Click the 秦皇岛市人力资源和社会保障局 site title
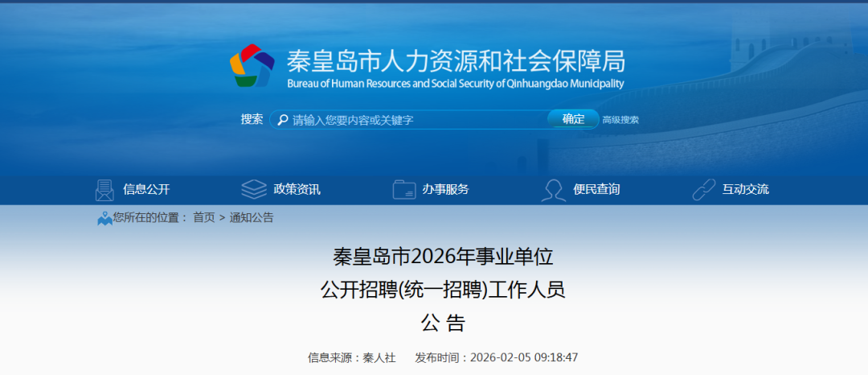The image size is (868, 375). pyautogui.click(x=456, y=60)
